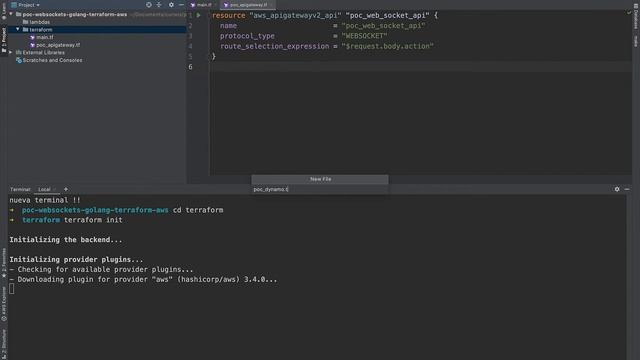The width and height of the screenshot is (640, 360).
Task: Click the collapse all icon in Project panel
Action: [160, 4]
